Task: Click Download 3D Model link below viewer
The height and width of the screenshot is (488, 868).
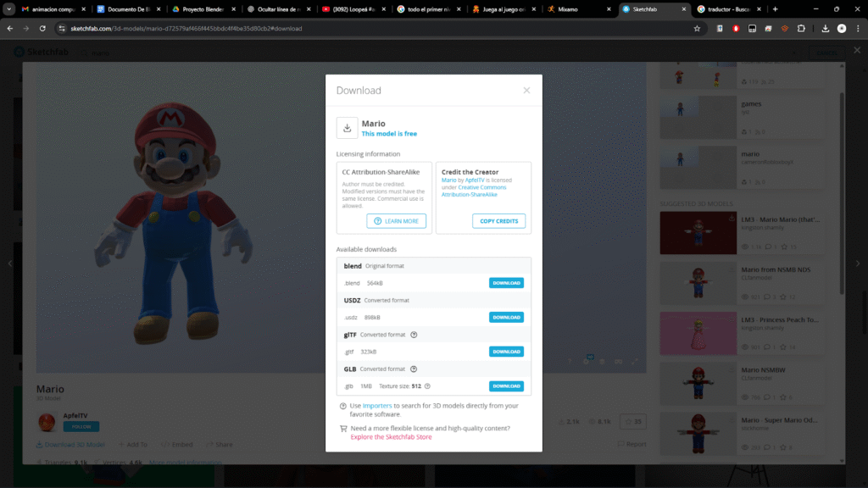Action: click(70, 444)
